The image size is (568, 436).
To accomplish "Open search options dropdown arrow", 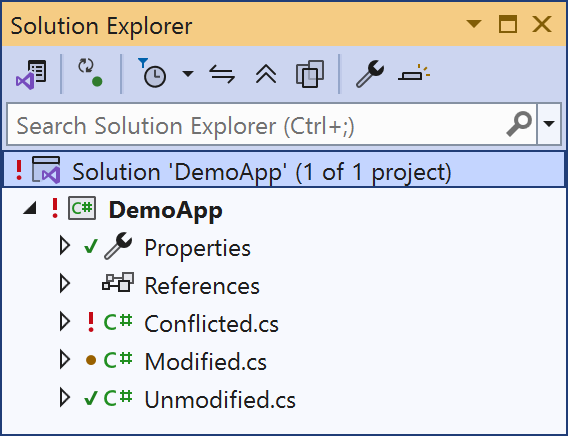I will (x=549, y=124).
